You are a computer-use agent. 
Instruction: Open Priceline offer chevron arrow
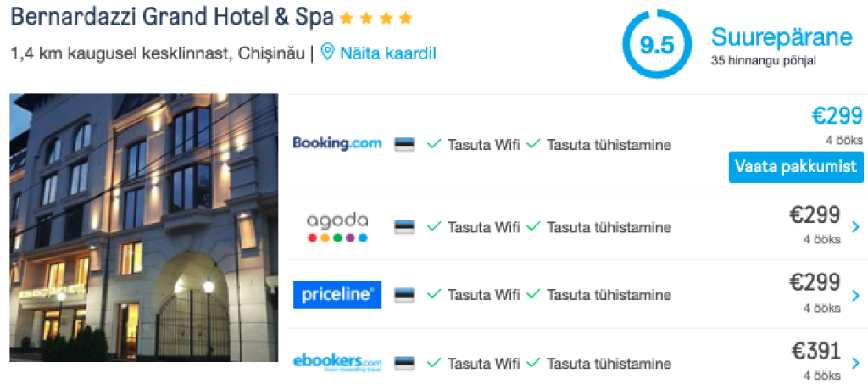[x=855, y=296]
